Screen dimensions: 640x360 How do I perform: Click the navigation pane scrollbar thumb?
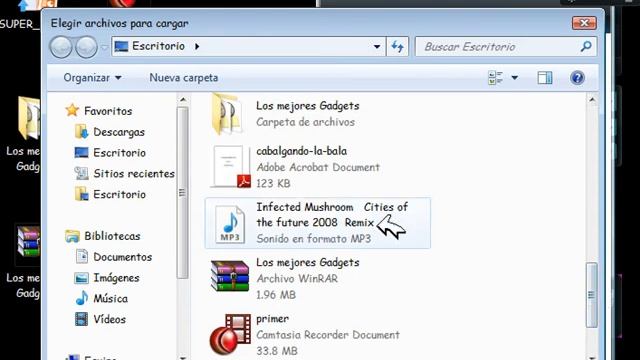point(182,193)
